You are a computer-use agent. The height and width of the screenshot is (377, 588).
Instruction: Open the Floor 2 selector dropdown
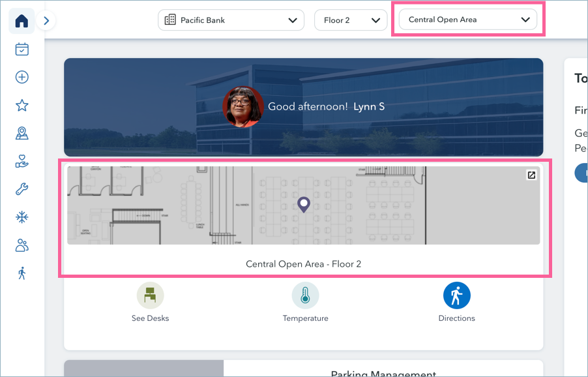(350, 20)
